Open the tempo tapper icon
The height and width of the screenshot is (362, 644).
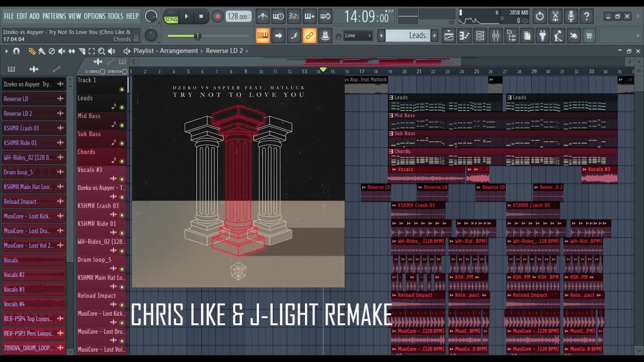pyautogui.click(x=558, y=35)
